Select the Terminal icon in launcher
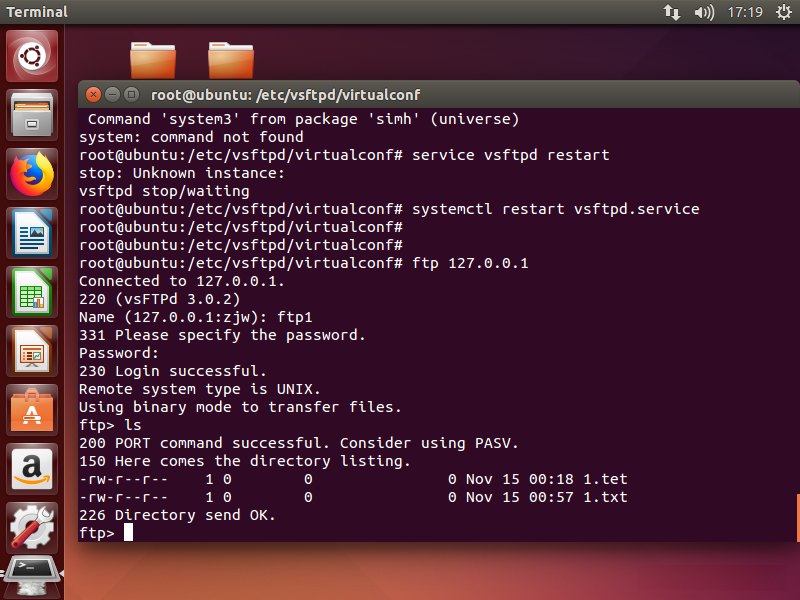The image size is (800, 600). [32, 576]
